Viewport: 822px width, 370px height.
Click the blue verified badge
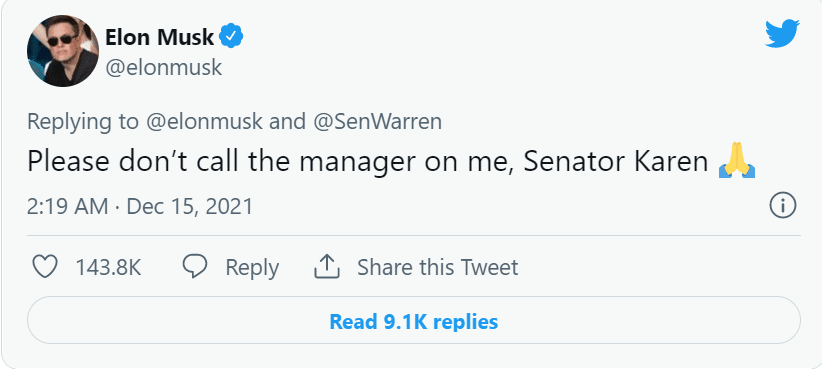coord(231,37)
